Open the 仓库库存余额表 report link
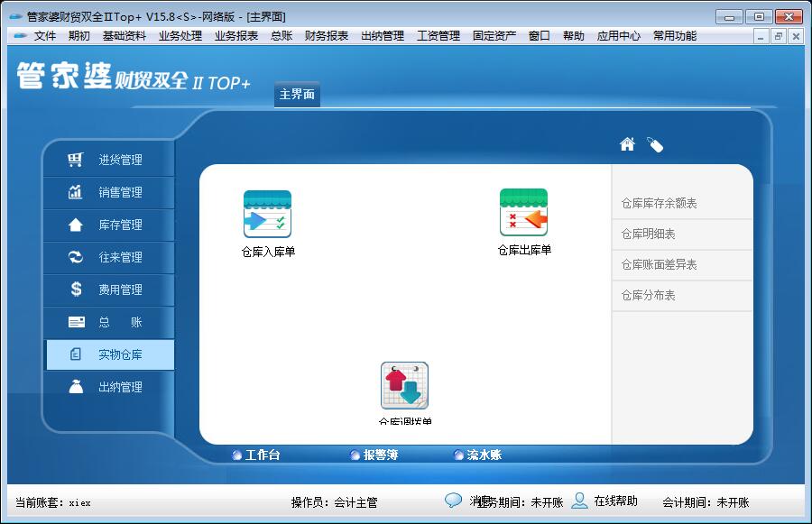Viewport: 812px width, 524px height. 659,204
